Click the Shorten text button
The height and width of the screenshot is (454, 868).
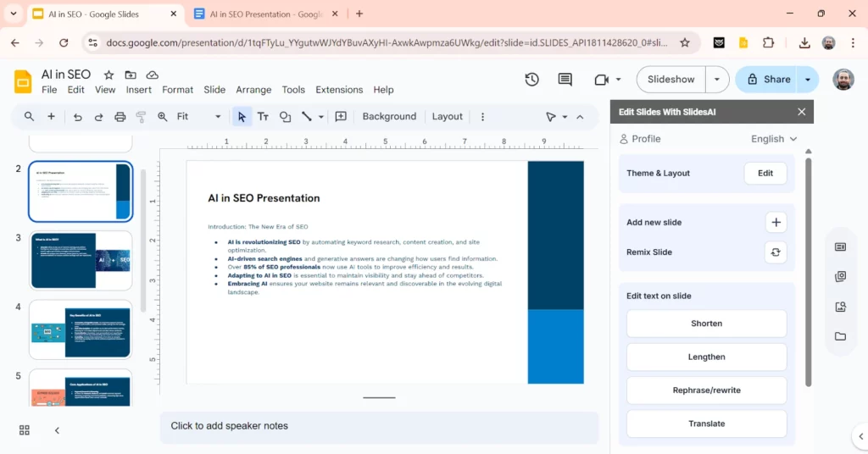706,324
